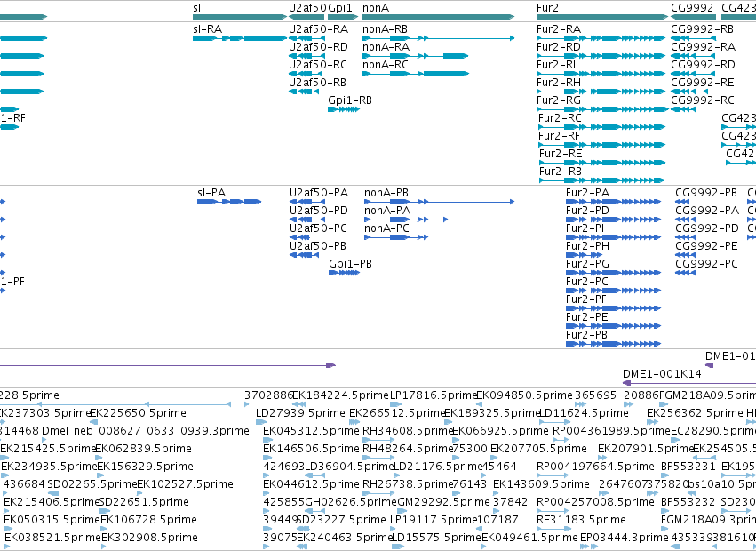Click the sl-PA protein label

pyautogui.click(x=211, y=193)
